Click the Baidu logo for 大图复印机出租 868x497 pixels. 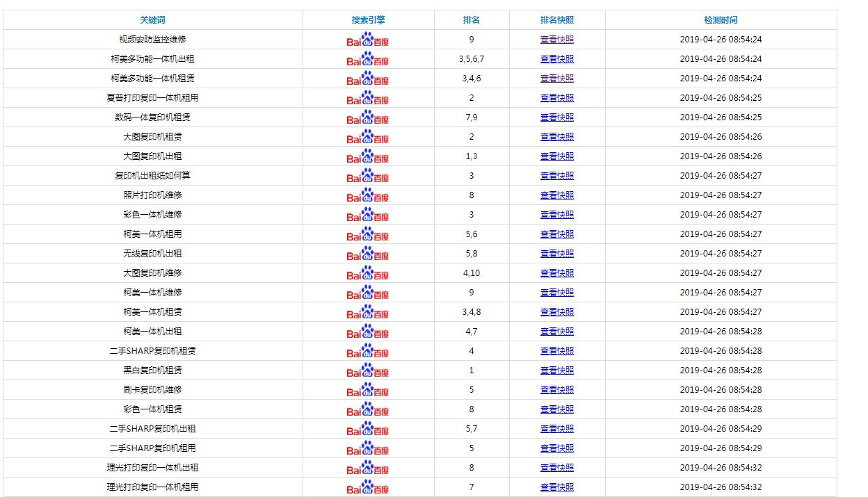pos(368,157)
